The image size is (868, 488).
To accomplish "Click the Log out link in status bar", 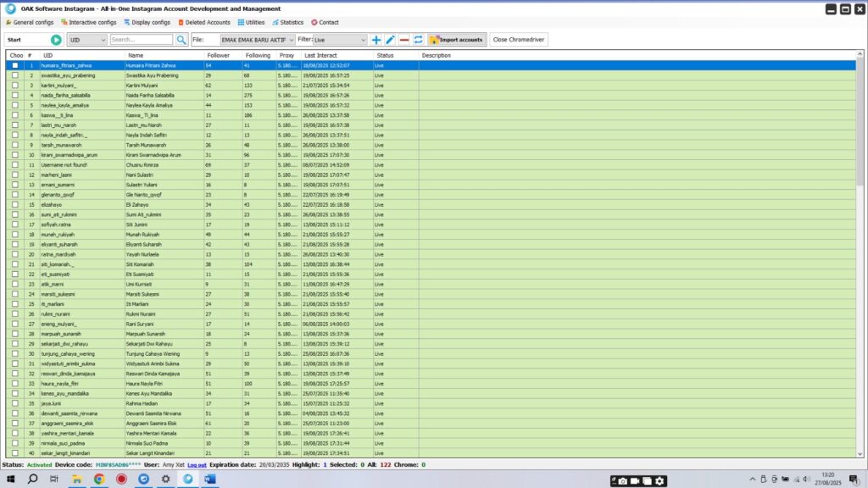I will click(x=197, y=465).
